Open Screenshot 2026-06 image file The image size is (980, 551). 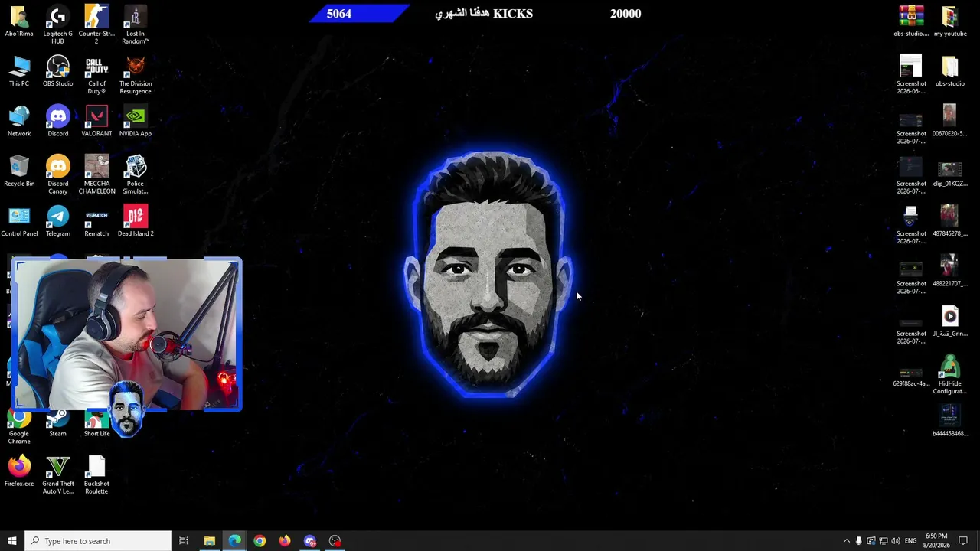tap(911, 76)
